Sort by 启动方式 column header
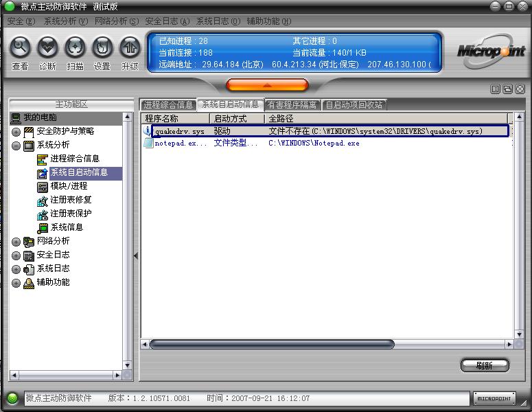Viewport: 532px width, 412px height. [x=237, y=118]
